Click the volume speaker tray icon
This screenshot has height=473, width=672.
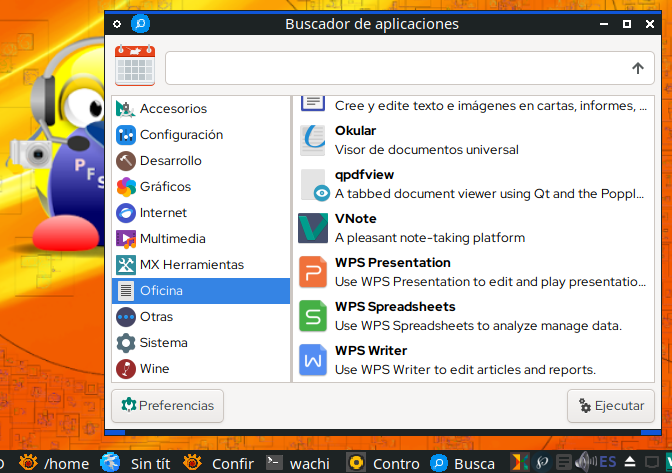coord(585,462)
